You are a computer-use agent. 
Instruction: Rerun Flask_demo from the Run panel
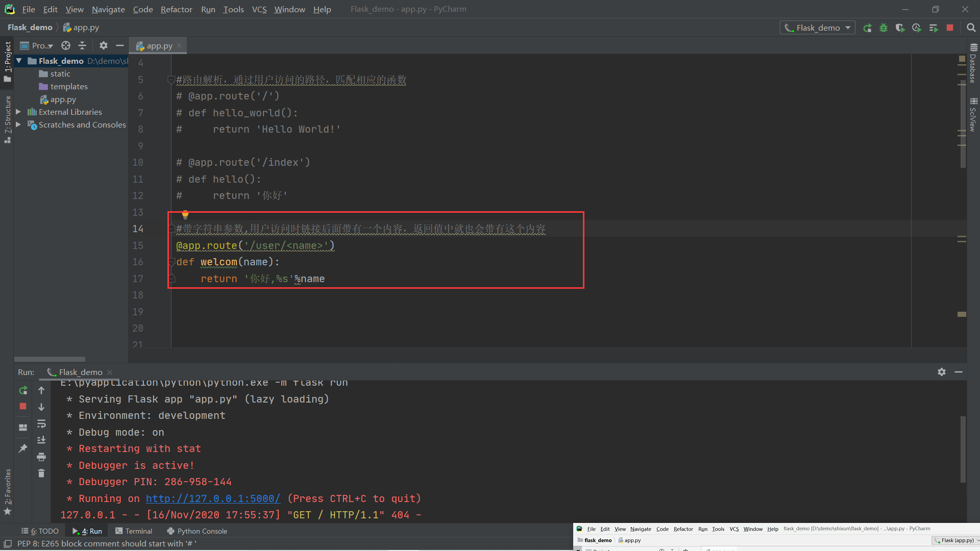23,390
